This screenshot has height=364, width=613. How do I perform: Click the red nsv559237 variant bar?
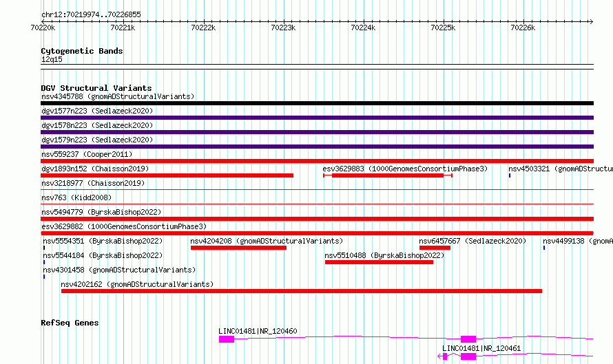pyautogui.click(x=317, y=161)
